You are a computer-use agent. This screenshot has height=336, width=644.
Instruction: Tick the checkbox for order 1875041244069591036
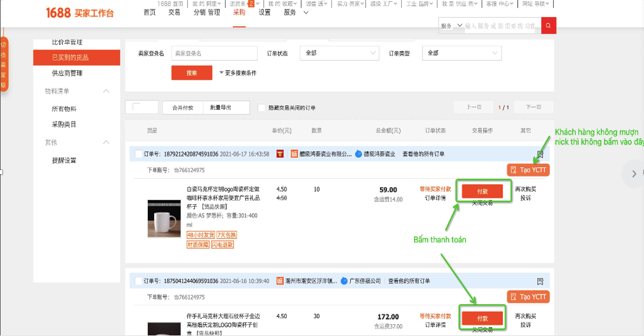click(138, 281)
